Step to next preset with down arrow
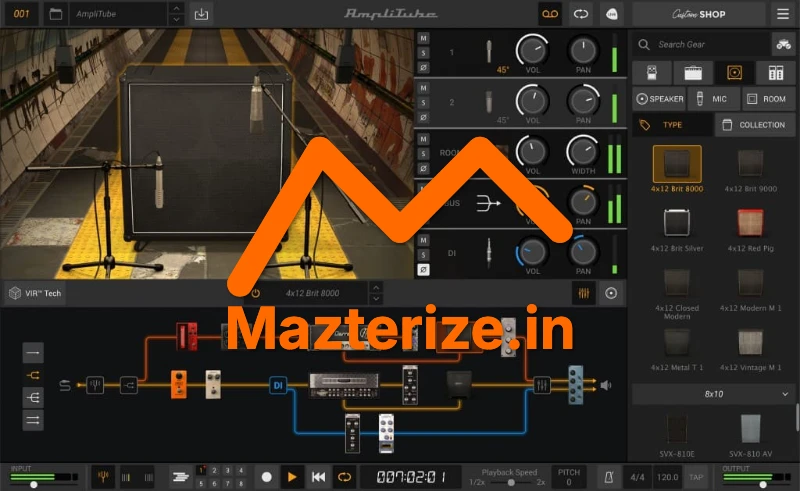Viewport: 800px width, 491px height. click(x=177, y=19)
